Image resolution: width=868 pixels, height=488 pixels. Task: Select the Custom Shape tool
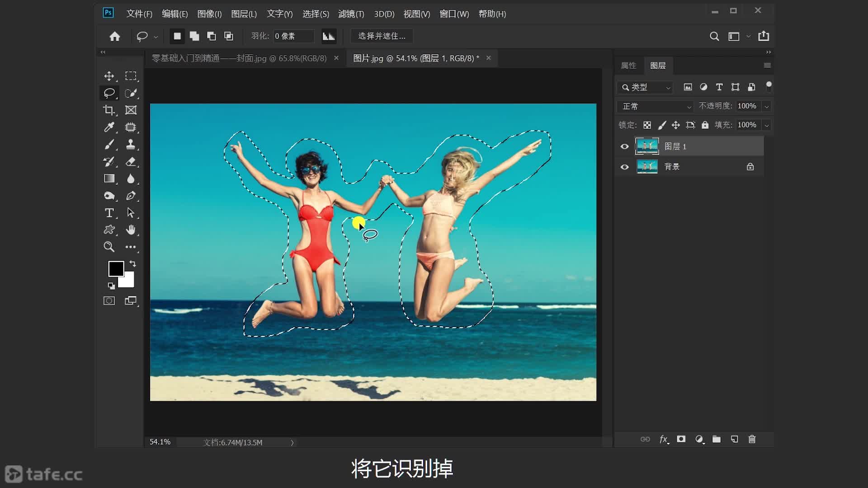pos(109,230)
